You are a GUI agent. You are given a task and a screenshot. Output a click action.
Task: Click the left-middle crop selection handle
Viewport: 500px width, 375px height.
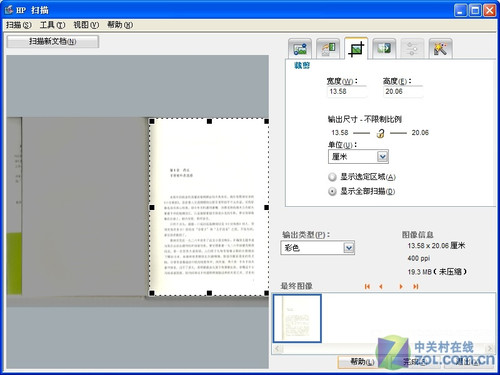[x=152, y=207]
